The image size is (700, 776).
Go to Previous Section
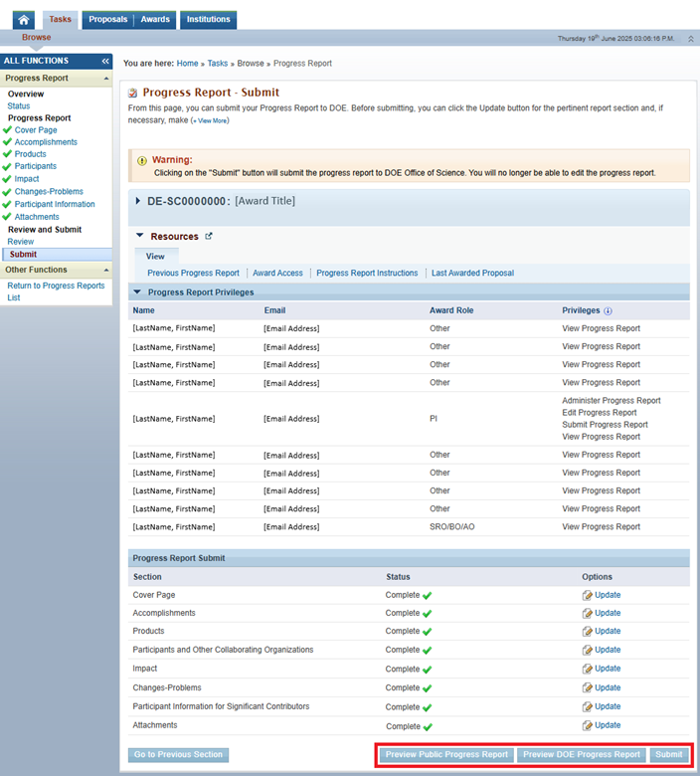(x=179, y=754)
